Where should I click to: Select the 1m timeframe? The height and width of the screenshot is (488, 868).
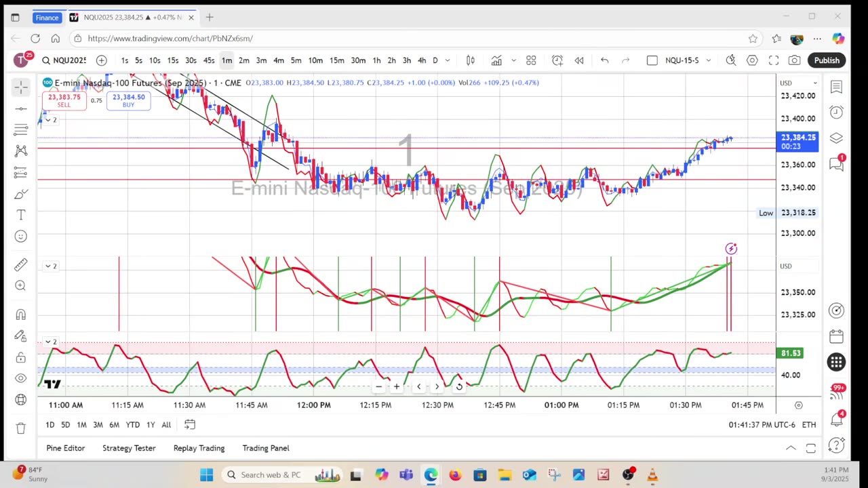point(226,60)
